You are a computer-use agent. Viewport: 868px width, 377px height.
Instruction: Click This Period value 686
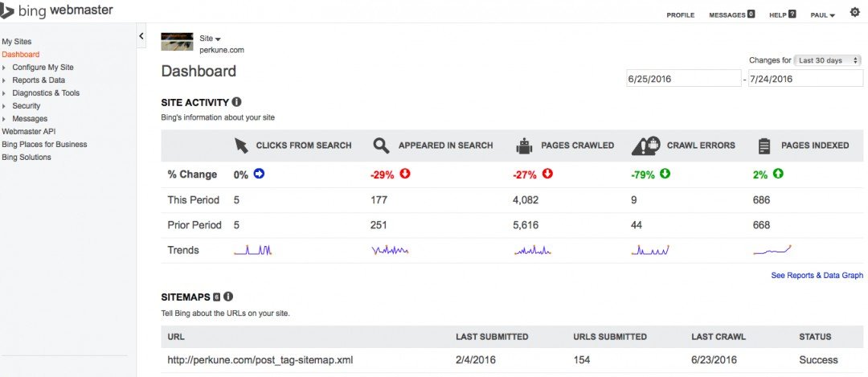761,200
